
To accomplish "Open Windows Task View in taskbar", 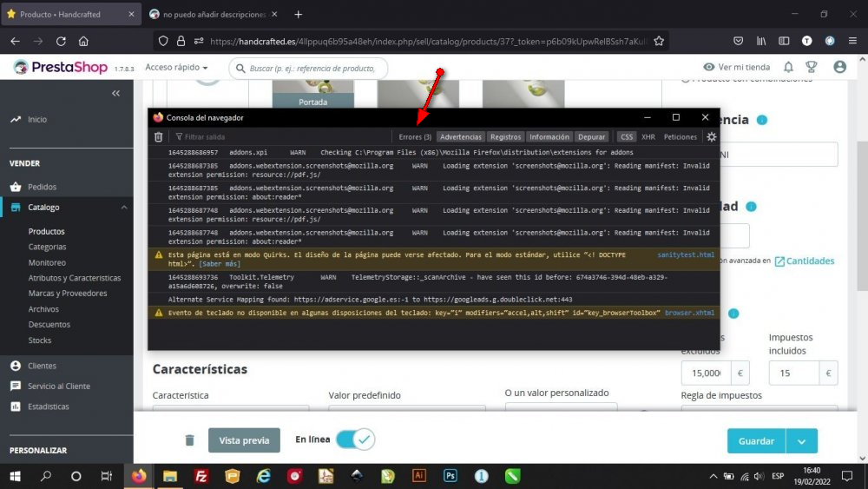I will [x=106, y=476].
